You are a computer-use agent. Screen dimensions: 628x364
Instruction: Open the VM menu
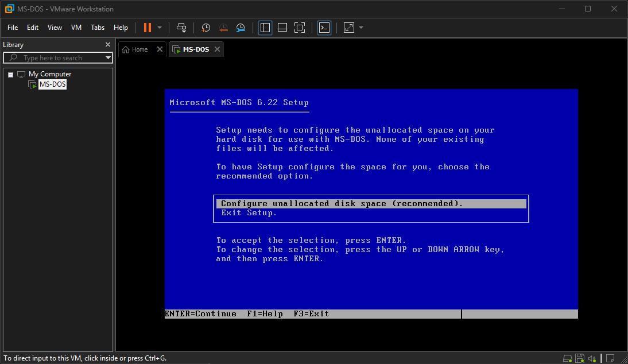coord(76,28)
